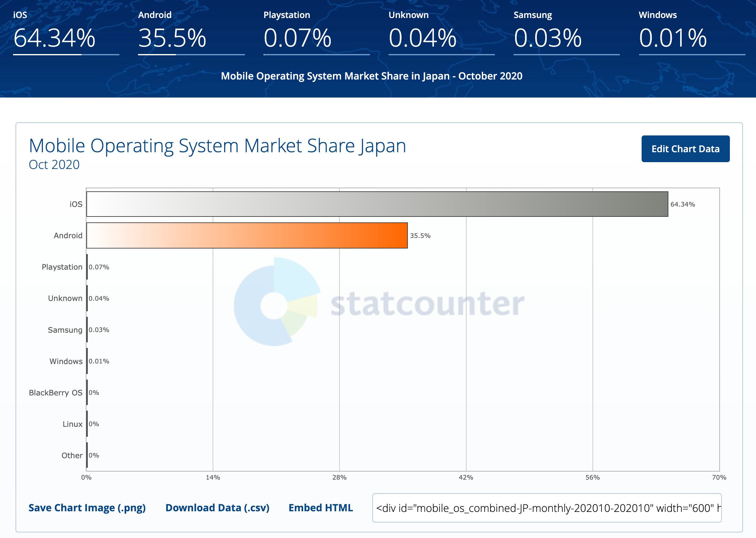The height and width of the screenshot is (538, 756).
Task: Click the Windows 0.01% header stat
Action: [691, 33]
